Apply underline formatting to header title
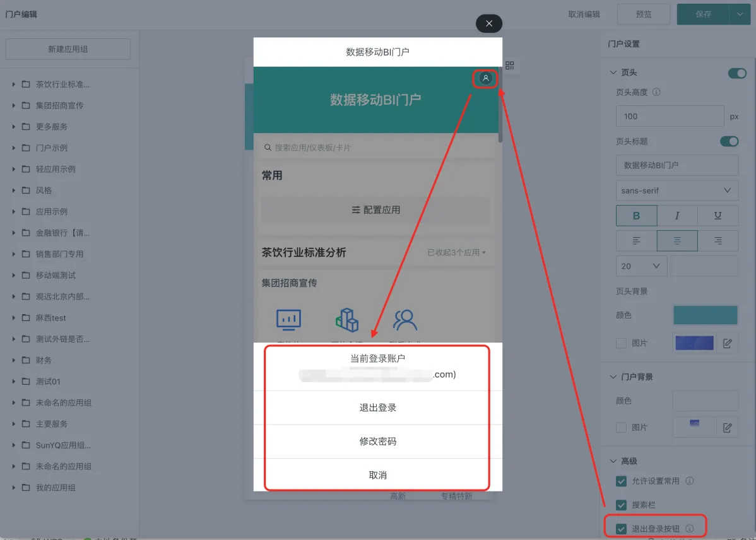 click(718, 216)
